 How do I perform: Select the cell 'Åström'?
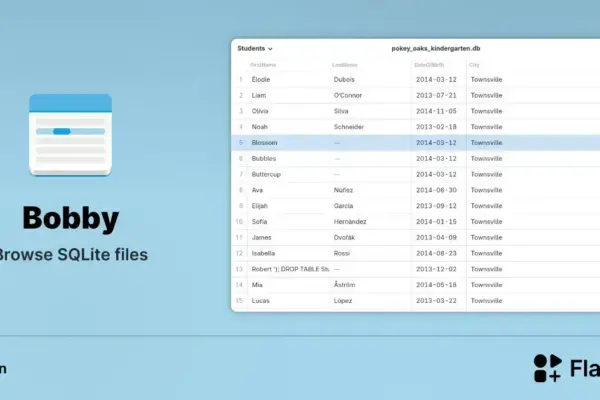tap(344, 285)
